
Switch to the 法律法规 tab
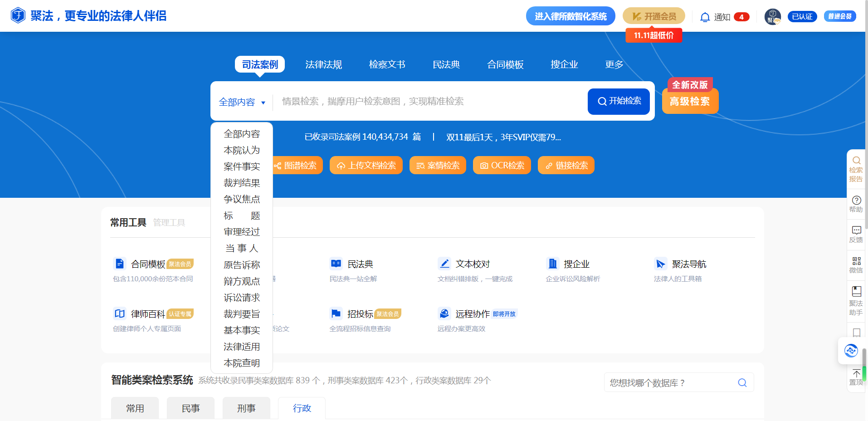[x=323, y=64]
